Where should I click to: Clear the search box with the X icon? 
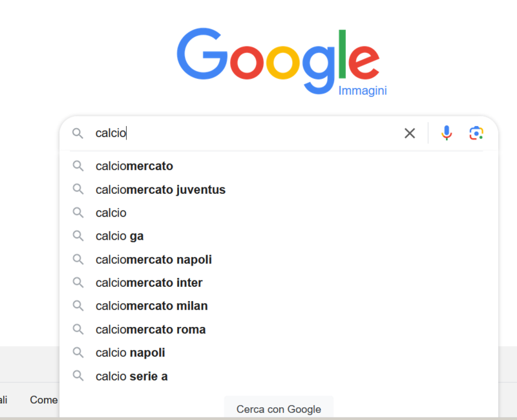pyautogui.click(x=410, y=133)
